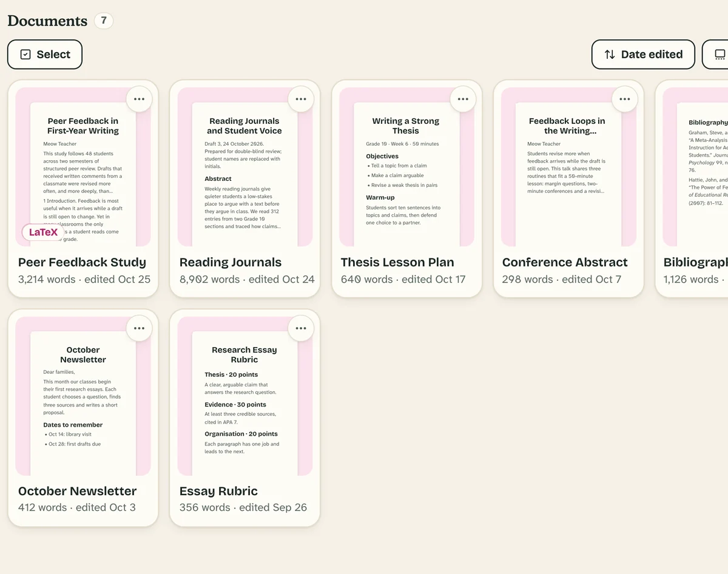728x574 pixels.
Task: Open the Date edited sort menu
Action: coord(643,55)
